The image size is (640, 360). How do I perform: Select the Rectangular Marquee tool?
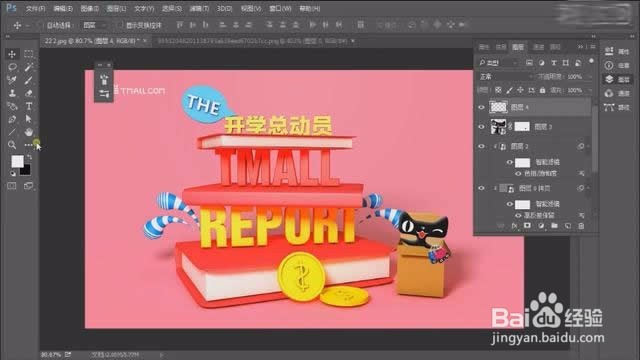coord(28,54)
